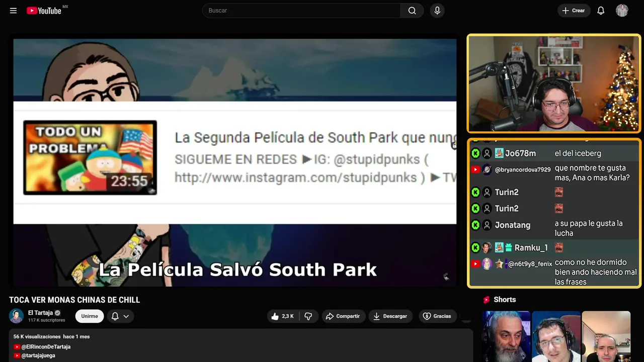Click the magnifying glass search button
The height and width of the screenshot is (362, 644).
(x=412, y=11)
